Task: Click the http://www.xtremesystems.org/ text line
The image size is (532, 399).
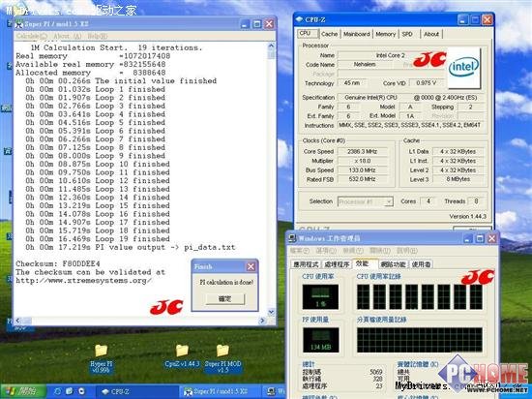Action: click(83, 281)
